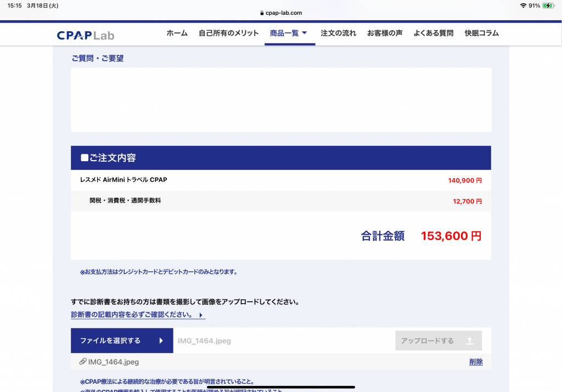562x392 pixels.
Task: Open 商品一覧 navigation tab
Action: [289, 33]
